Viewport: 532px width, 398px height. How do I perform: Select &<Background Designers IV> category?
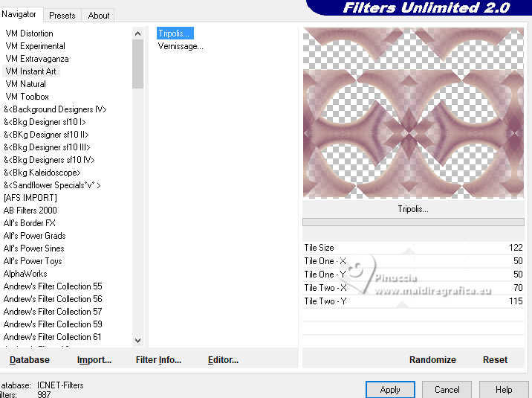tap(55, 109)
